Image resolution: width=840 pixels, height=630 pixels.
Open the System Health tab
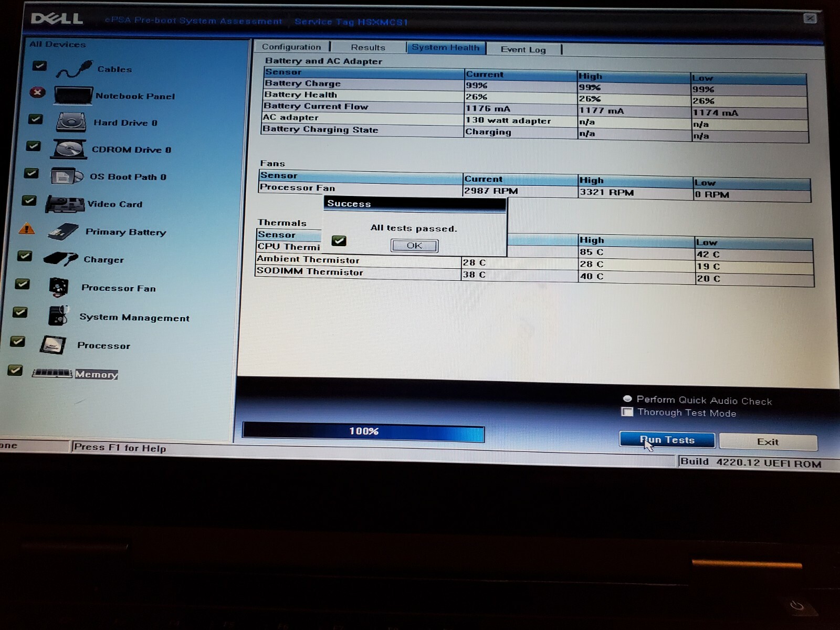(446, 47)
